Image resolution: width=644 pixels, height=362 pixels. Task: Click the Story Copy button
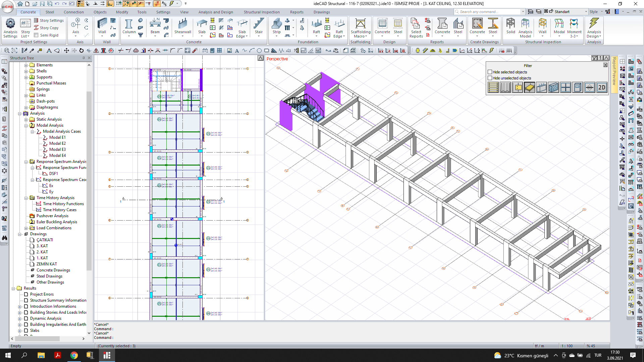point(46,28)
